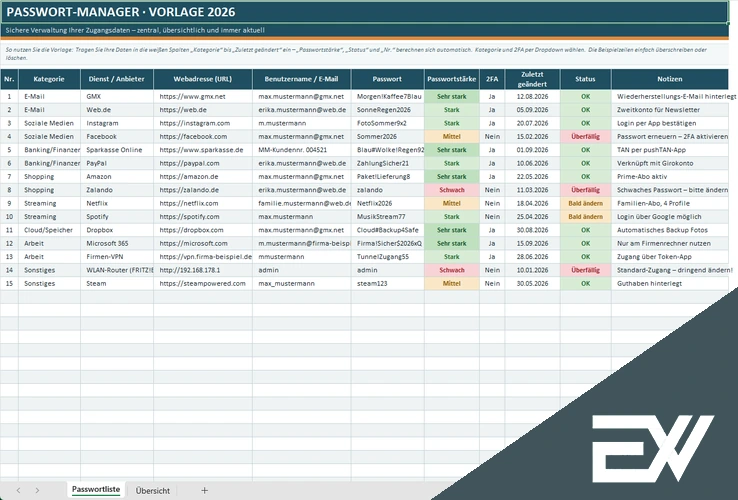
Task: Select row number 15 cell
Action: 9,283
